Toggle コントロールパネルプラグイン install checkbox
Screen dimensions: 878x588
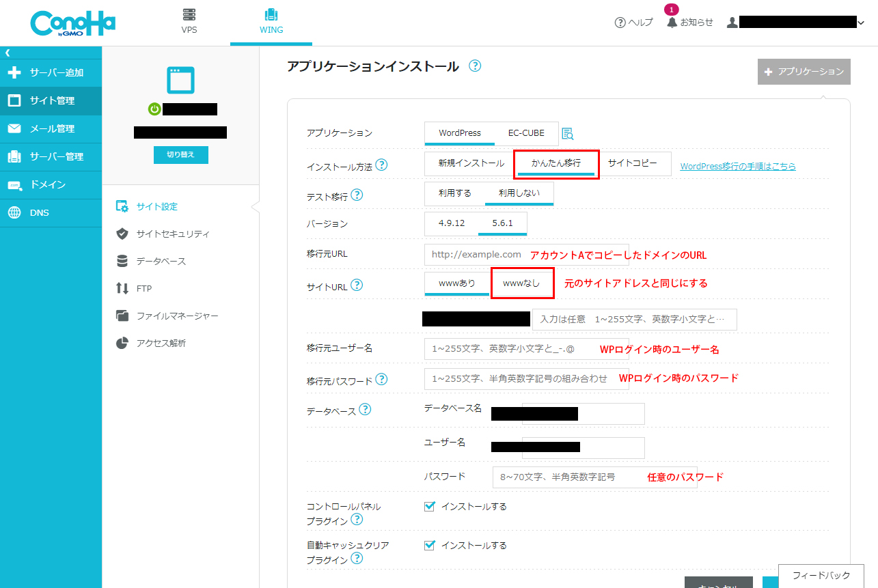tap(430, 506)
